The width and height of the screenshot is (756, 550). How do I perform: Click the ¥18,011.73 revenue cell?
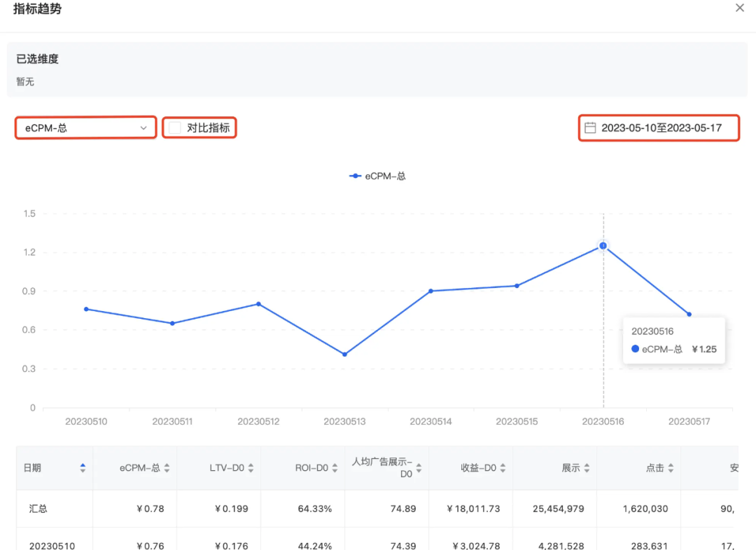click(473, 509)
